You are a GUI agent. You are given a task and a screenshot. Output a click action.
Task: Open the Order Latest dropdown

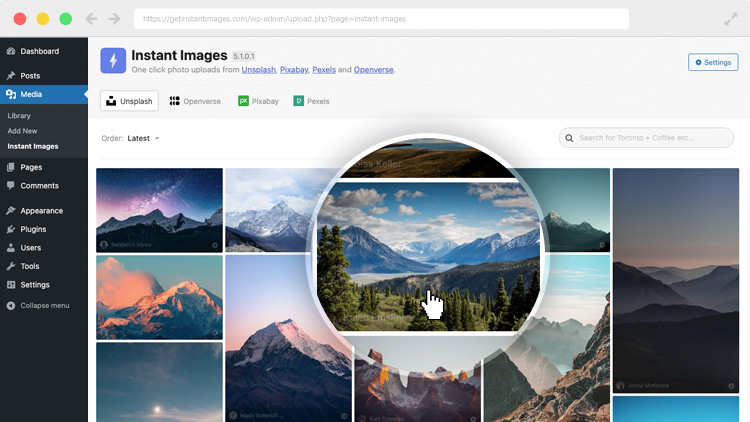pyautogui.click(x=143, y=138)
